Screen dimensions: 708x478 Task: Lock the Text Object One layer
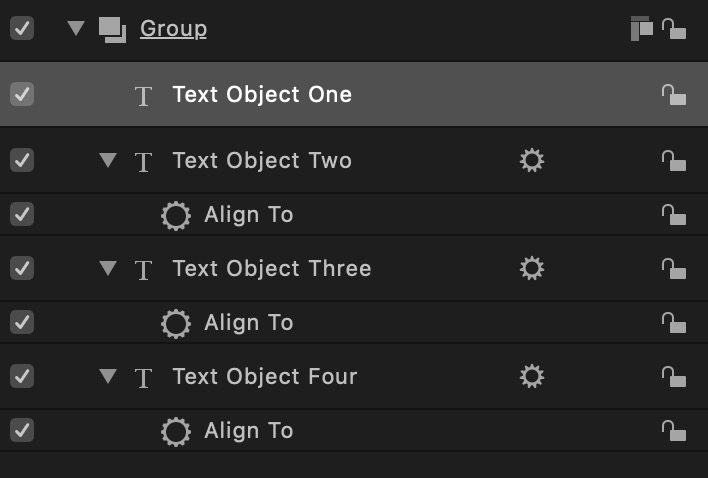674,95
